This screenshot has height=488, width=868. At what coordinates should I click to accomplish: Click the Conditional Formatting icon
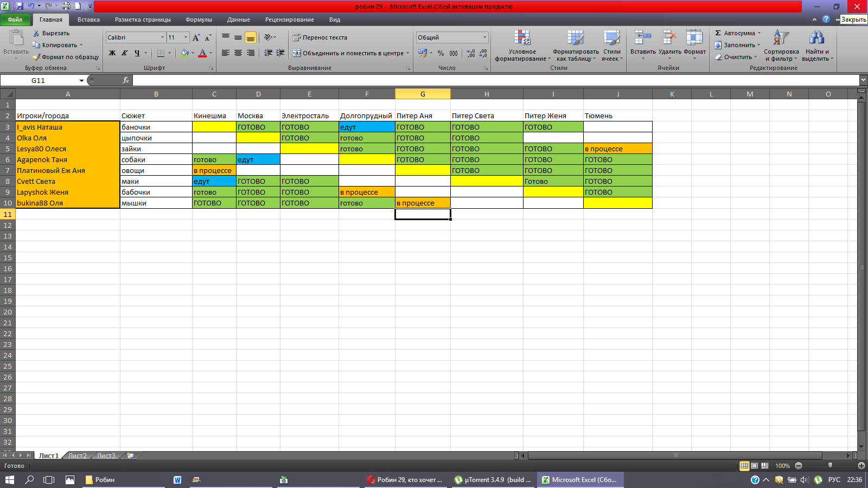click(522, 38)
